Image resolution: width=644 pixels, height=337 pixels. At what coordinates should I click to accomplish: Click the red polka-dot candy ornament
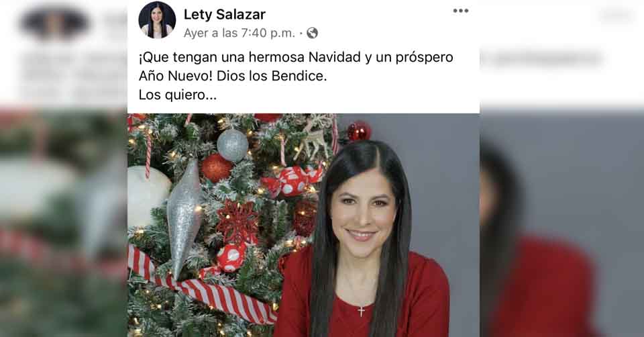290,180
